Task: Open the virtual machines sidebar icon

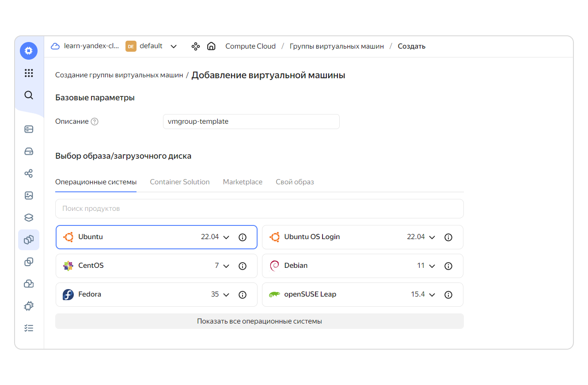Action: click(x=29, y=129)
